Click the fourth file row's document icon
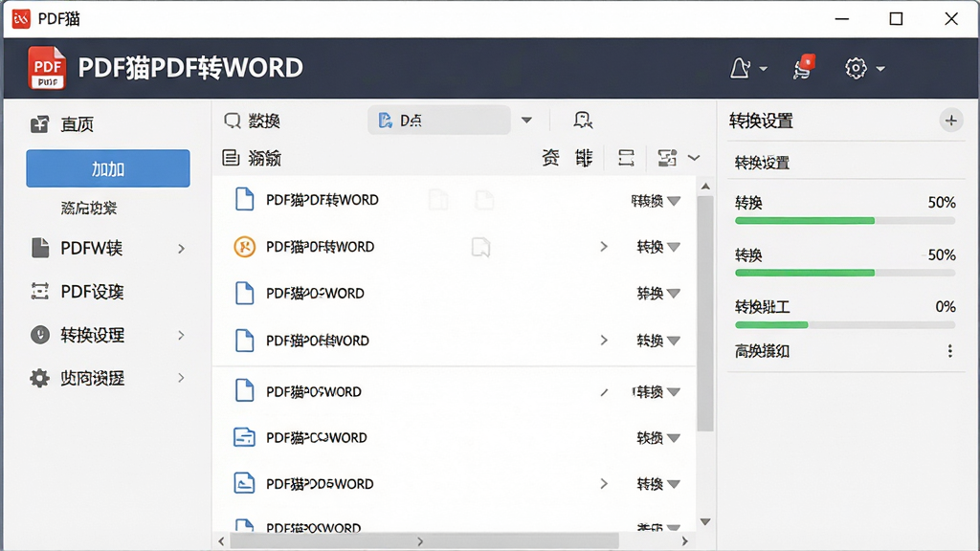 point(244,341)
